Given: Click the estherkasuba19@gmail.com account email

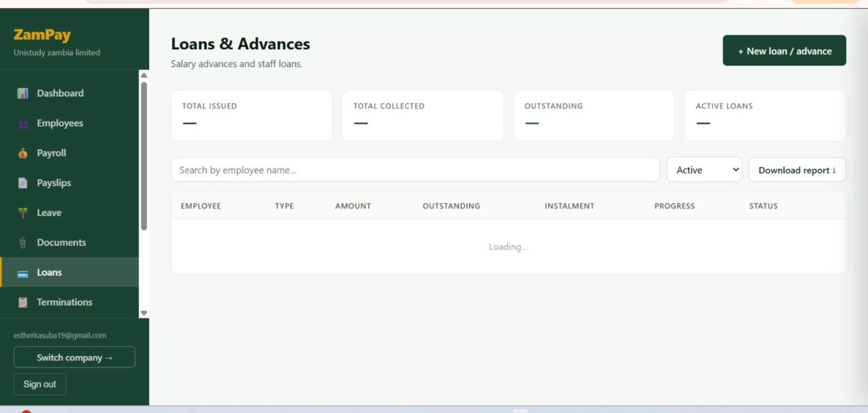Looking at the screenshot, I should pyautogui.click(x=60, y=335).
